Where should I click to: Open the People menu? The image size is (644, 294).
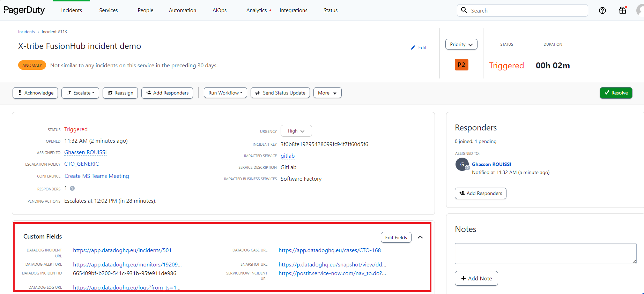pyautogui.click(x=145, y=10)
